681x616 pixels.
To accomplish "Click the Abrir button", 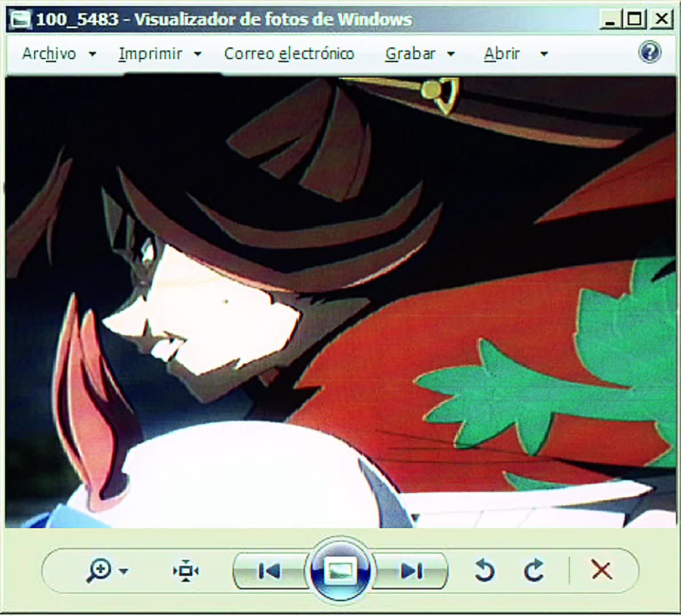I will coord(502,54).
